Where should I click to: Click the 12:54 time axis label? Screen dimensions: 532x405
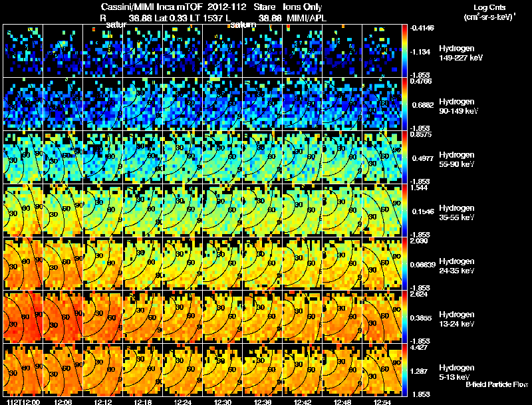click(382, 402)
